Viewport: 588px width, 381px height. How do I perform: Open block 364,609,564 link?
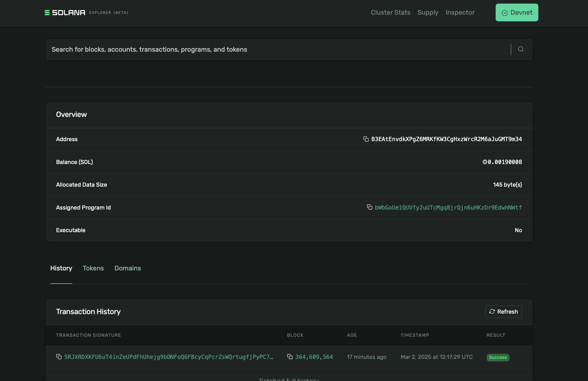coord(314,357)
